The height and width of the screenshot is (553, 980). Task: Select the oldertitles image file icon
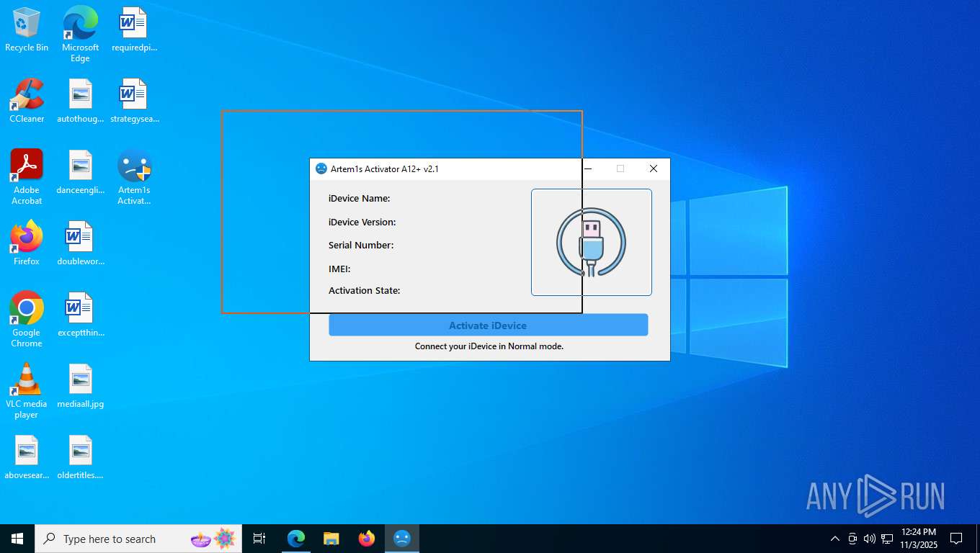(80, 457)
